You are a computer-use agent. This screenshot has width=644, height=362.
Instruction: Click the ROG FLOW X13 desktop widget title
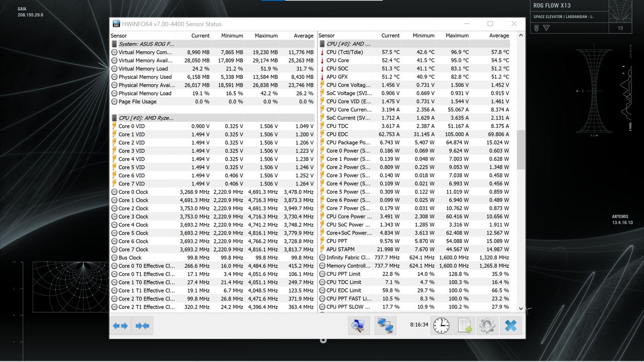point(552,6)
